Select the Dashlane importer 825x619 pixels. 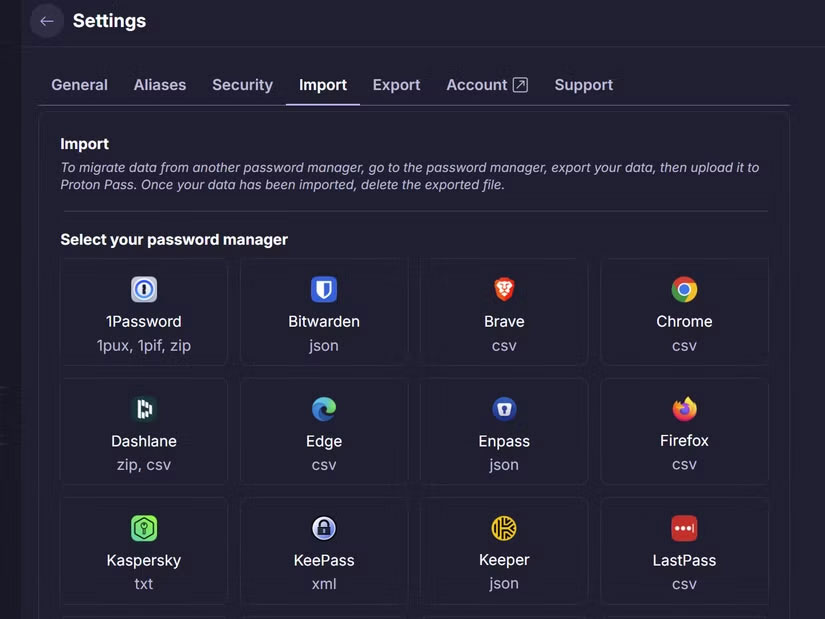[143, 431]
